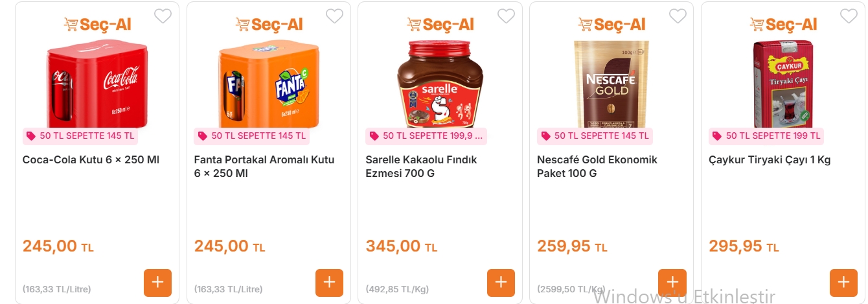
Task: Open Sarelle Kakaolu Fındık Ezmesi 700 G link
Action: coord(421,167)
